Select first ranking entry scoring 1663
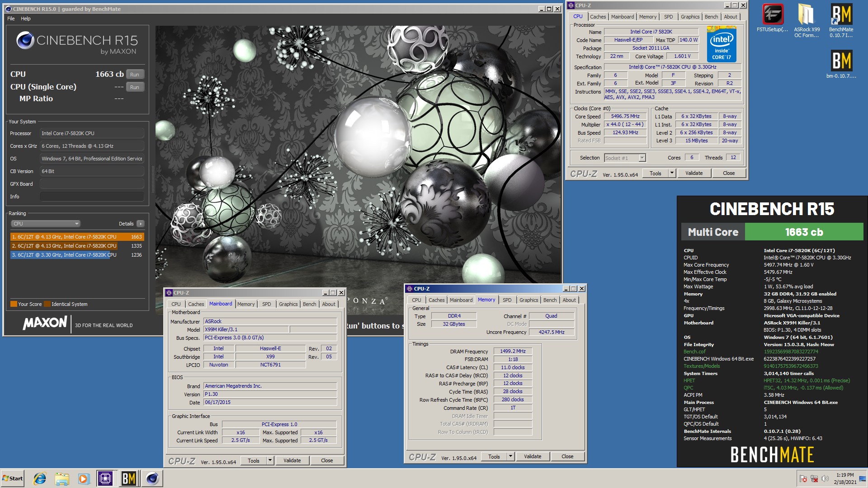 point(77,237)
